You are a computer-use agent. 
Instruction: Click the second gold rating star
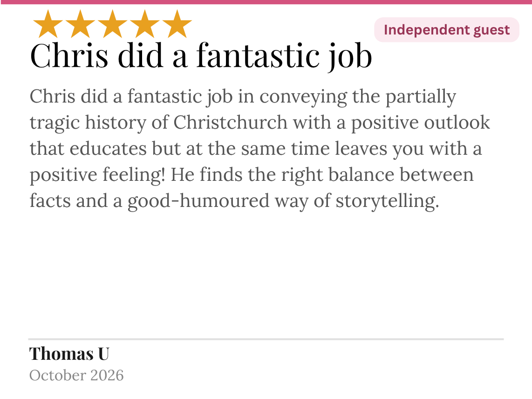tap(80, 24)
